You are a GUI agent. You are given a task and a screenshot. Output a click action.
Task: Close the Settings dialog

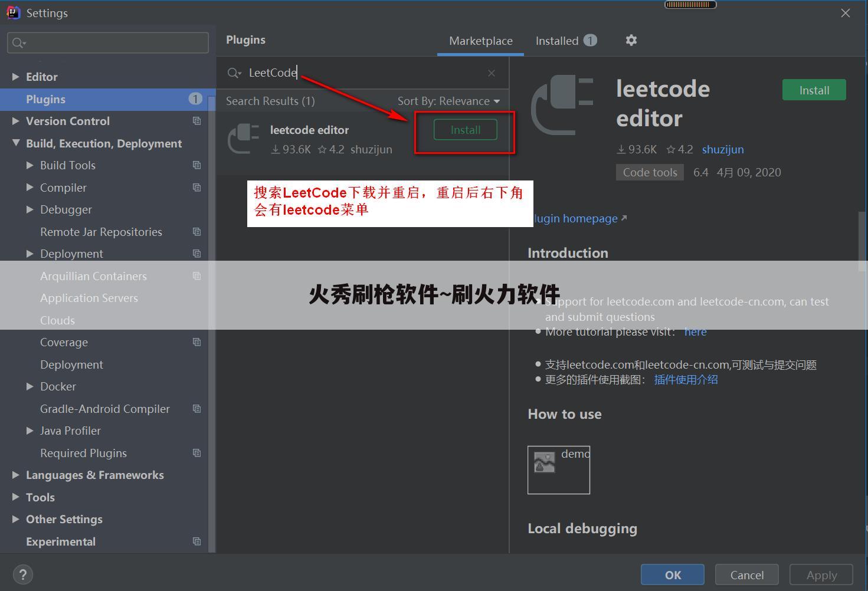[845, 13]
